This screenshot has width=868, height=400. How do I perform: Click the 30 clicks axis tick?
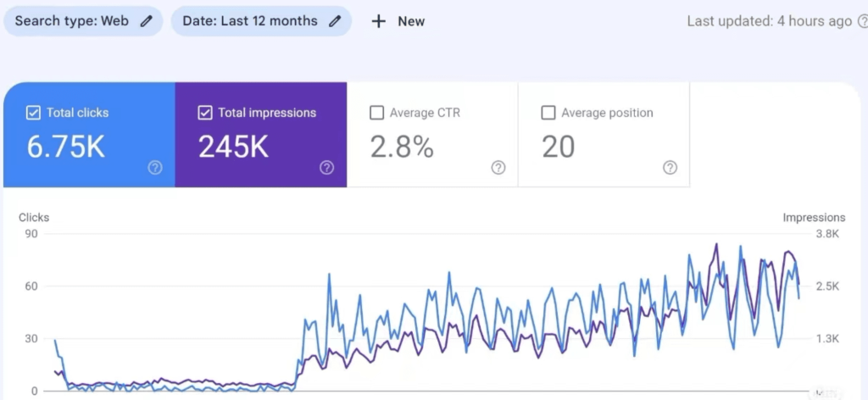pos(31,339)
